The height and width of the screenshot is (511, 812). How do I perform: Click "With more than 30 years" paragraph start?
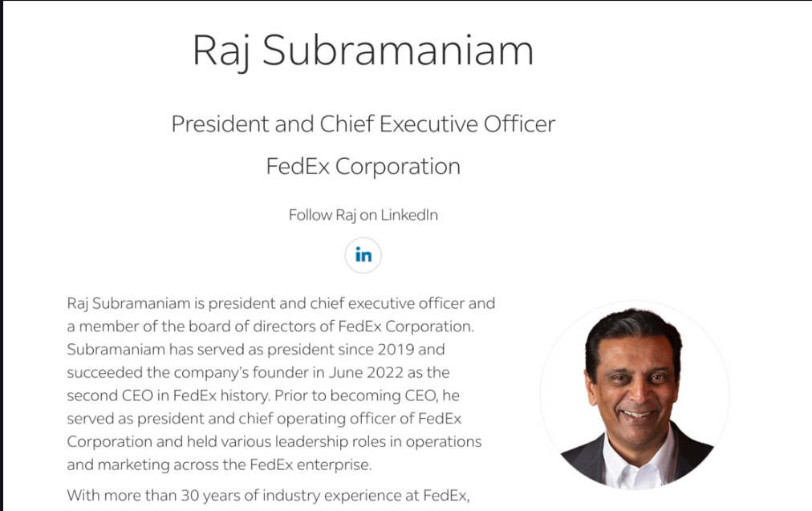(x=144, y=495)
